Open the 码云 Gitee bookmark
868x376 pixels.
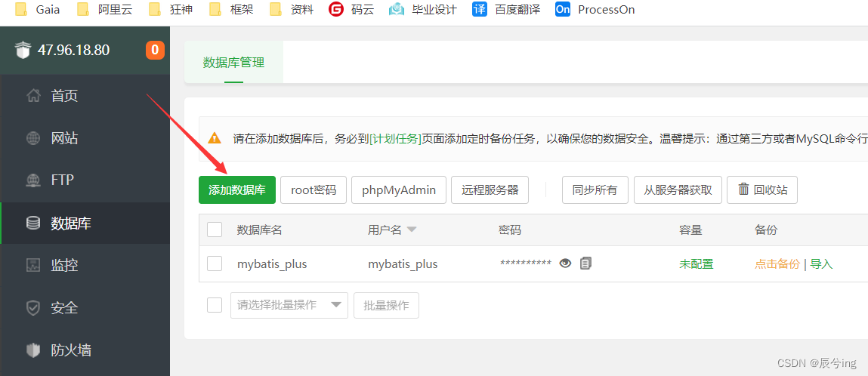(351, 9)
